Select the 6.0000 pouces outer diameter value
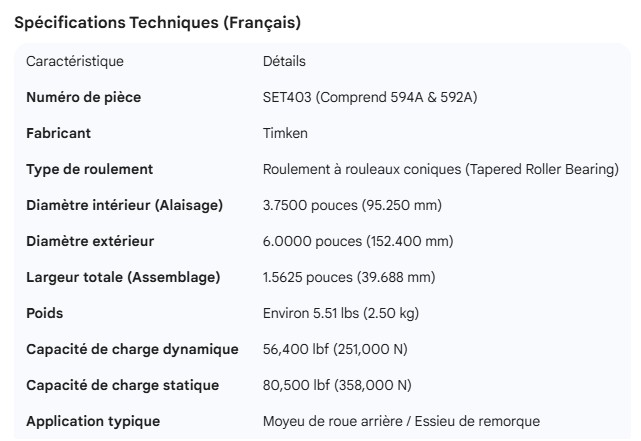The width and height of the screenshot is (641, 441). coord(357,242)
